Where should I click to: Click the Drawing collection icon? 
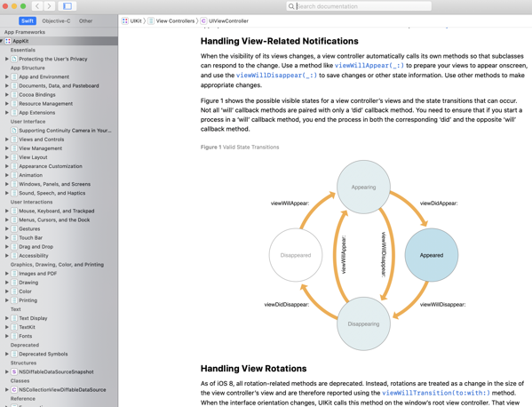14,283
